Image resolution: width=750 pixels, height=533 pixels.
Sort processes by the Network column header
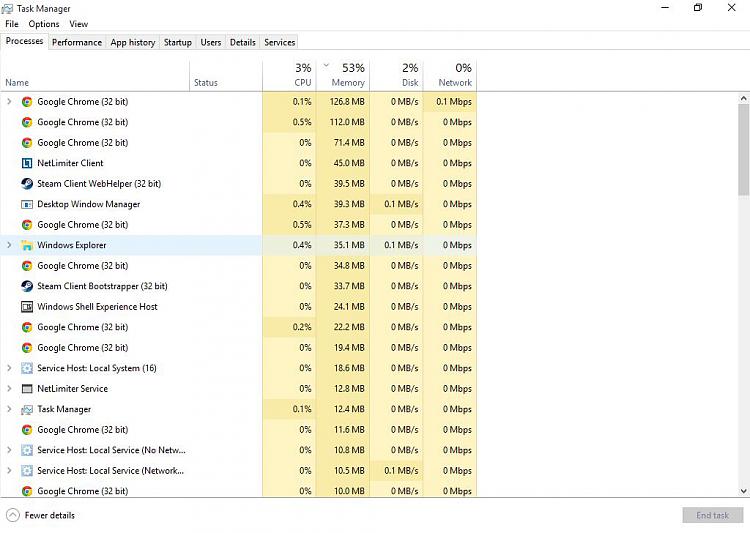[x=450, y=76]
